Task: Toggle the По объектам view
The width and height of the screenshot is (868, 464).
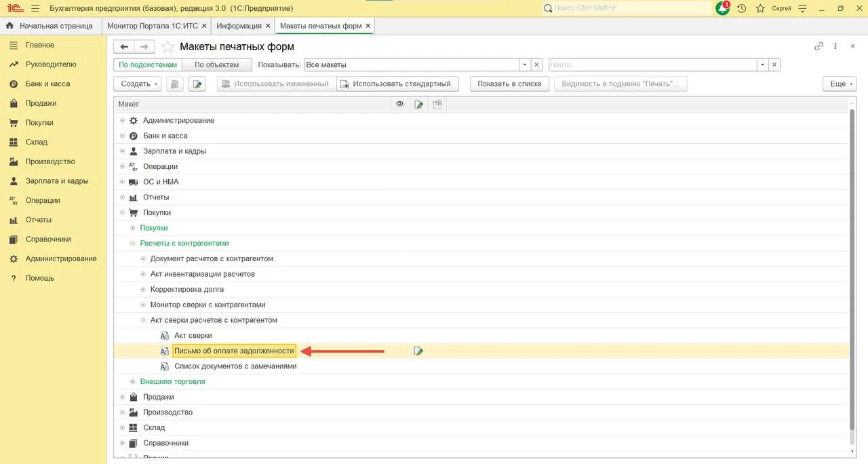Action: [217, 65]
